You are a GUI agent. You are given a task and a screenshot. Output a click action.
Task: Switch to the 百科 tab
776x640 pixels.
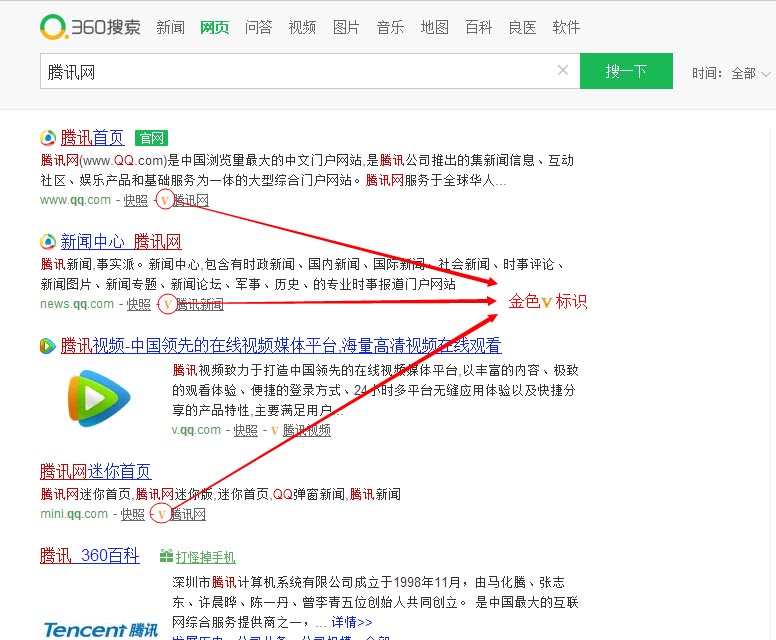[x=479, y=27]
